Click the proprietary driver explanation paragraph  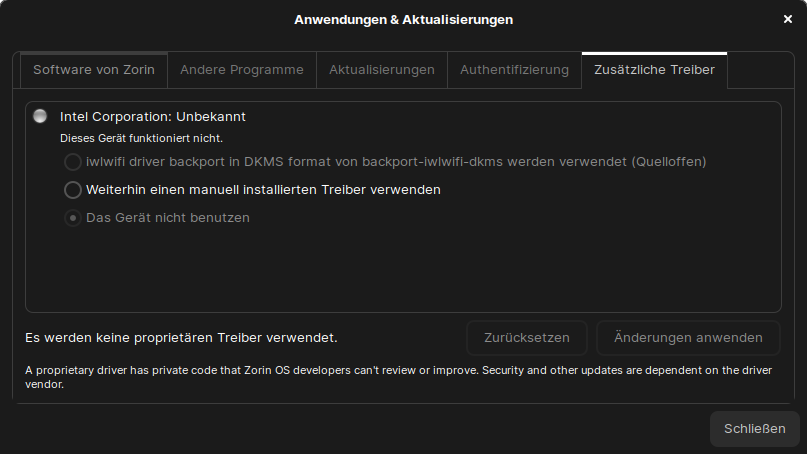[x=400, y=377]
